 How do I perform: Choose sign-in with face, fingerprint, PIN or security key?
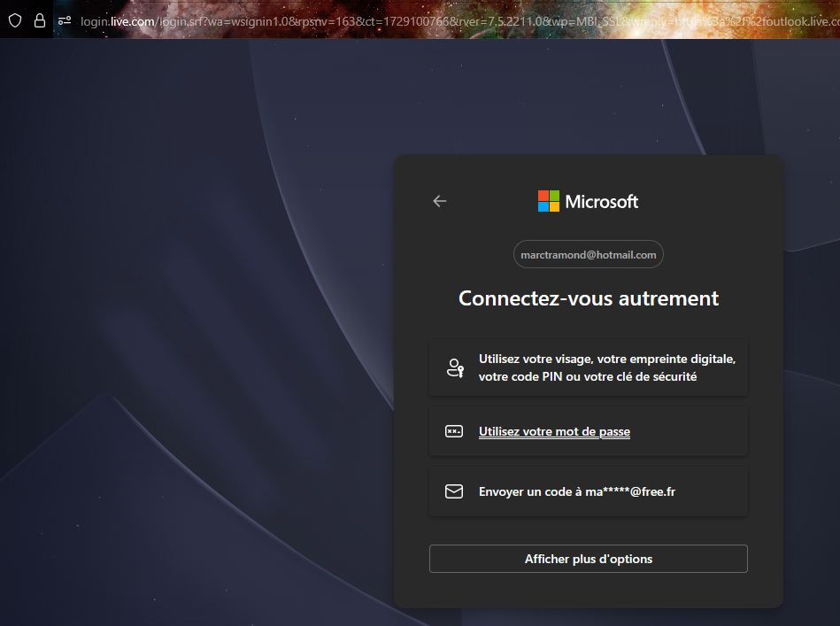[x=589, y=367]
